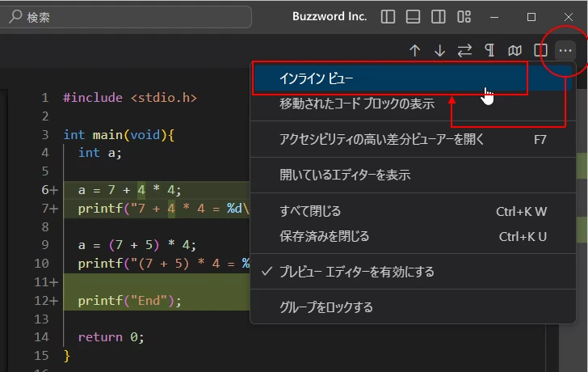Toggle whitespace pilcrow icon in diff toolbar
This screenshot has width=588, height=372.
(x=489, y=50)
